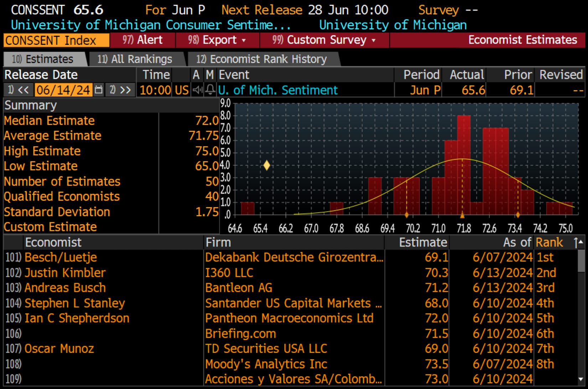Screen dimensions: 588x389
Task: Click the Economist Estimates label
Action: [x=522, y=40]
